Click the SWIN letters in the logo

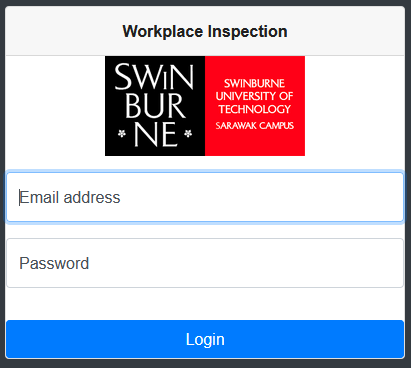[x=154, y=77]
